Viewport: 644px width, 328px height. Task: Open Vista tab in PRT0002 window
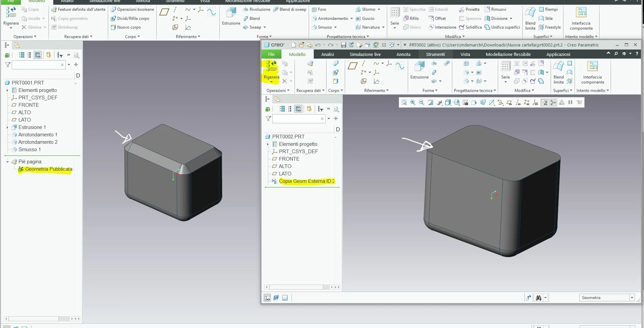[x=465, y=54]
